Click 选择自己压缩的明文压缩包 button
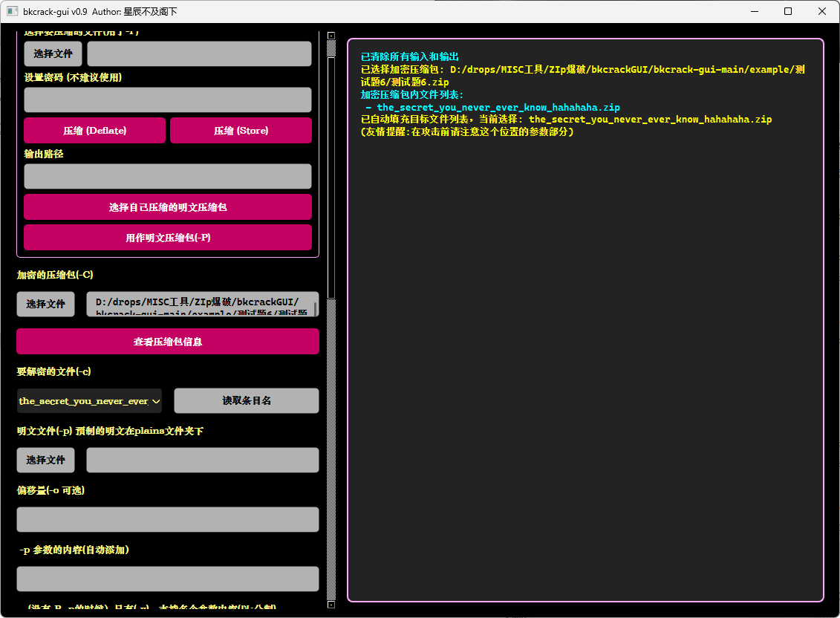Viewport: 840px width, 618px height. point(168,207)
